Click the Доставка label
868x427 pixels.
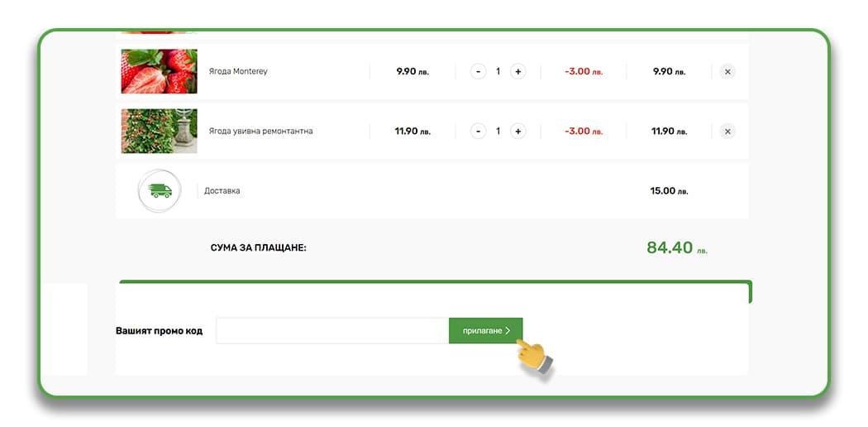coord(222,191)
